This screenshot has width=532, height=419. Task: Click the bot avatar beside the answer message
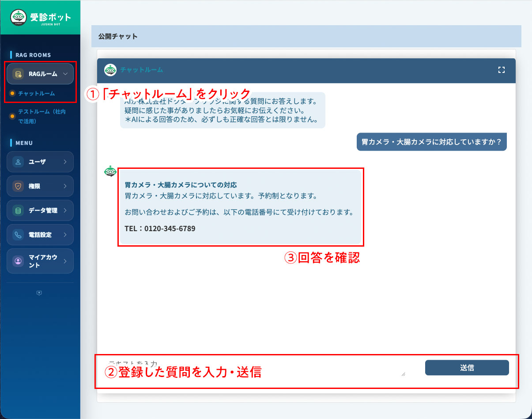[110, 171]
